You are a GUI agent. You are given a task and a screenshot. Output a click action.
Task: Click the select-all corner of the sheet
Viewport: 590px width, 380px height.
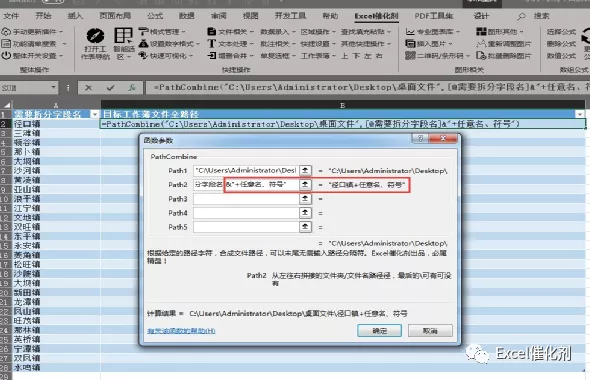click(x=6, y=105)
